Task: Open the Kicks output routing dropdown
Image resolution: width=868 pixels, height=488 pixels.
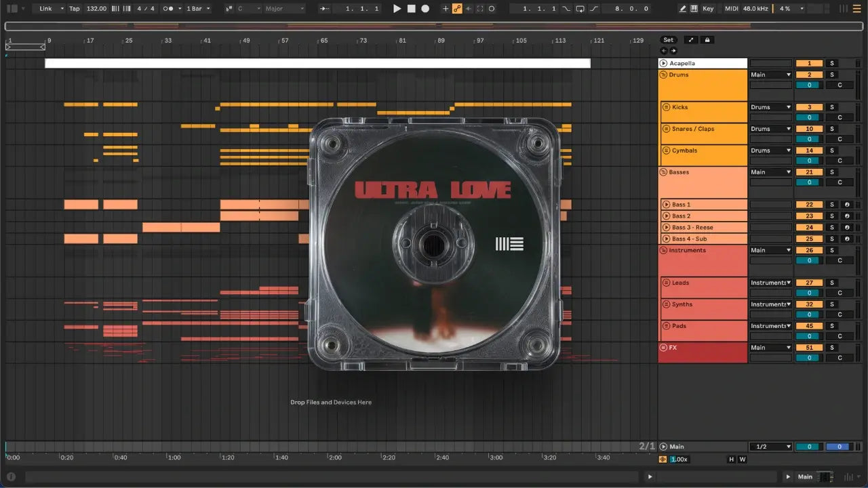Action: click(771, 107)
